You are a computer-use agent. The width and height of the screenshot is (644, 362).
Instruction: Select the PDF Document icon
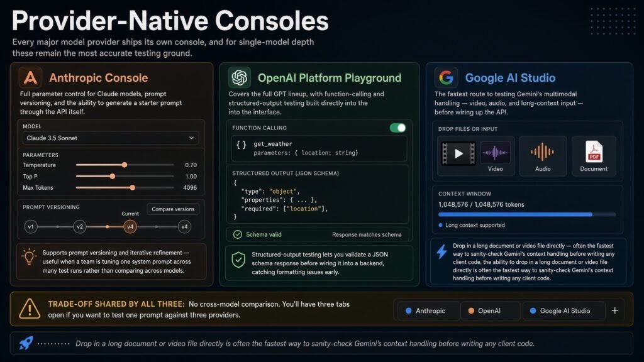point(594,151)
